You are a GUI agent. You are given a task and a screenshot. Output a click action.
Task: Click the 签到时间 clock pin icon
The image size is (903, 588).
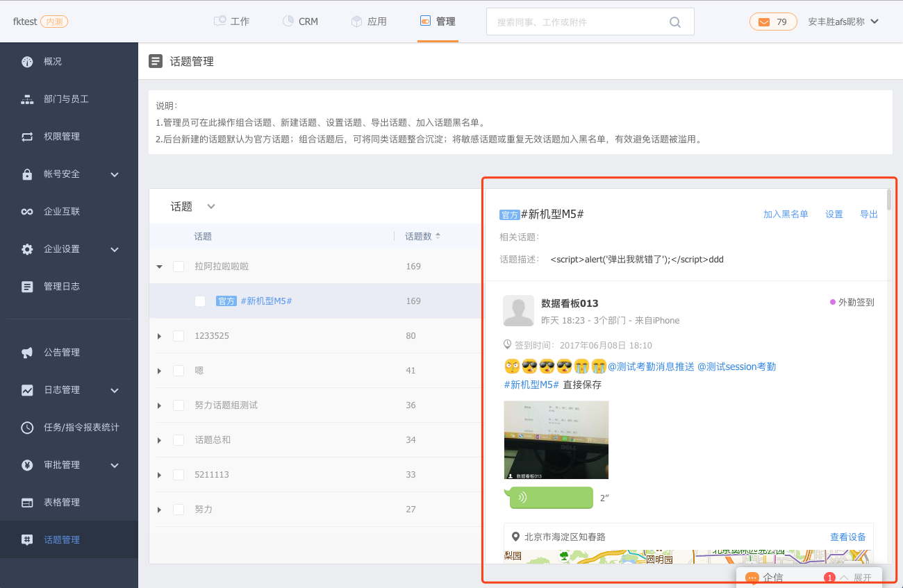[508, 344]
